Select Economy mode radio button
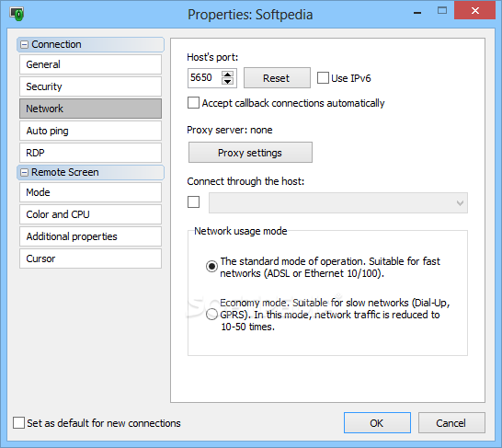 [211, 315]
